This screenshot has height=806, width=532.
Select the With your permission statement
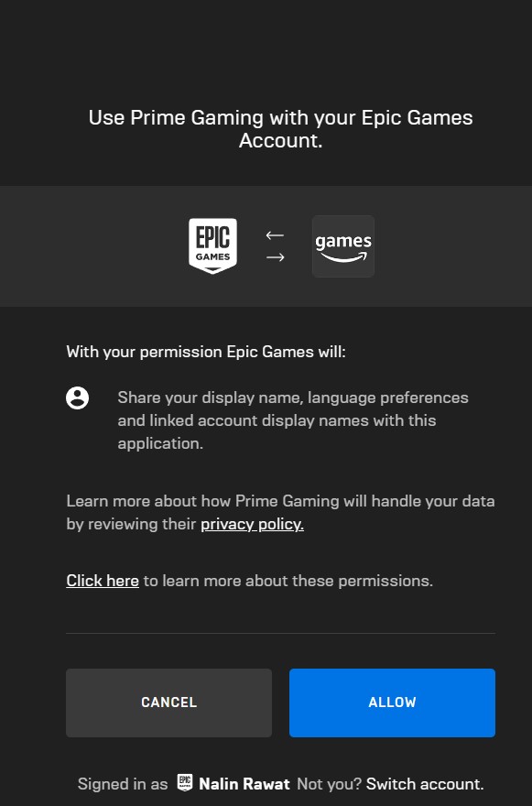pyautogui.click(x=205, y=352)
